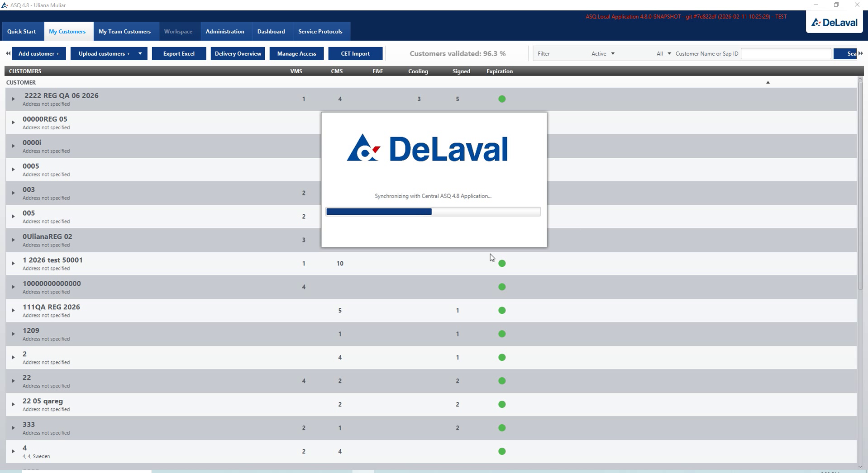Click the Expiration column header
The image size is (868, 473).
[x=500, y=71]
